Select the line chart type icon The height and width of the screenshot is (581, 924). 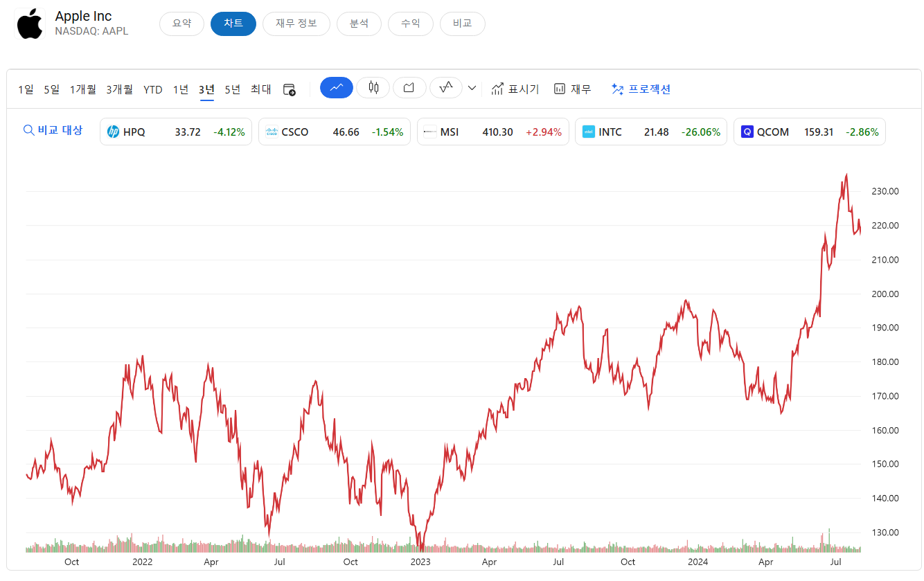tap(337, 88)
